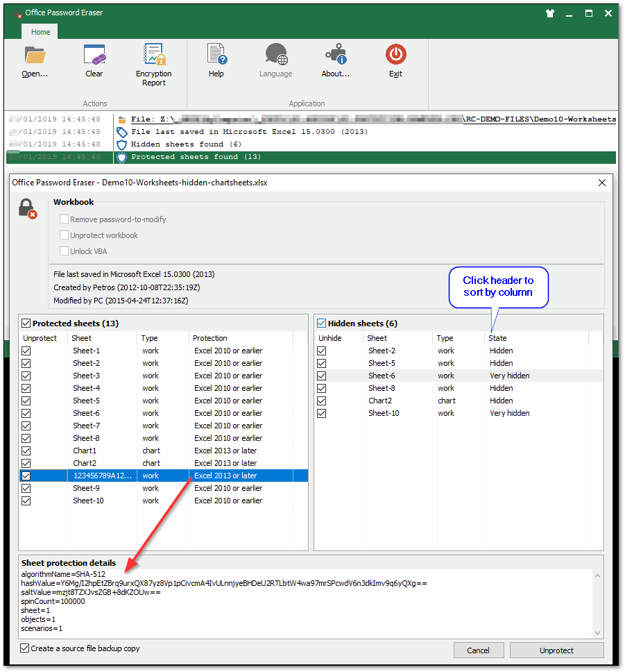This screenshot has width=625, height=672.
Task: Click the algorithmName=SHA-512 line
Action: [x=63, y=574]
